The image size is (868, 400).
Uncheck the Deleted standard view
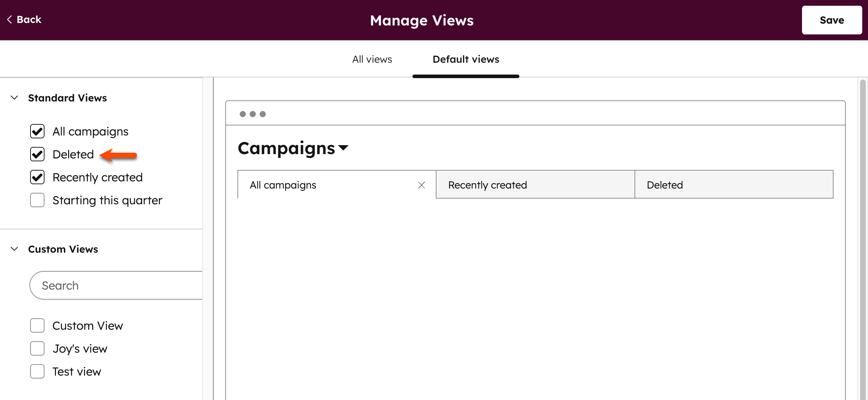[37, 154]
